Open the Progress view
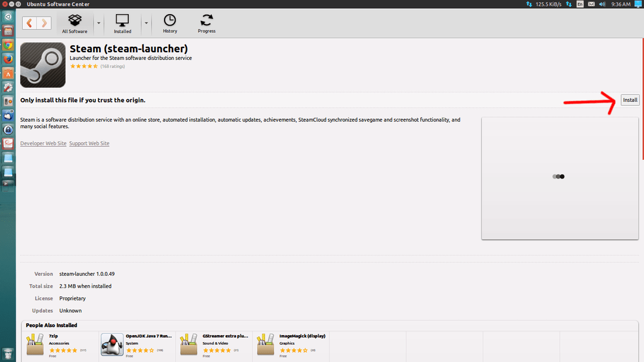 tap(207, 23)
